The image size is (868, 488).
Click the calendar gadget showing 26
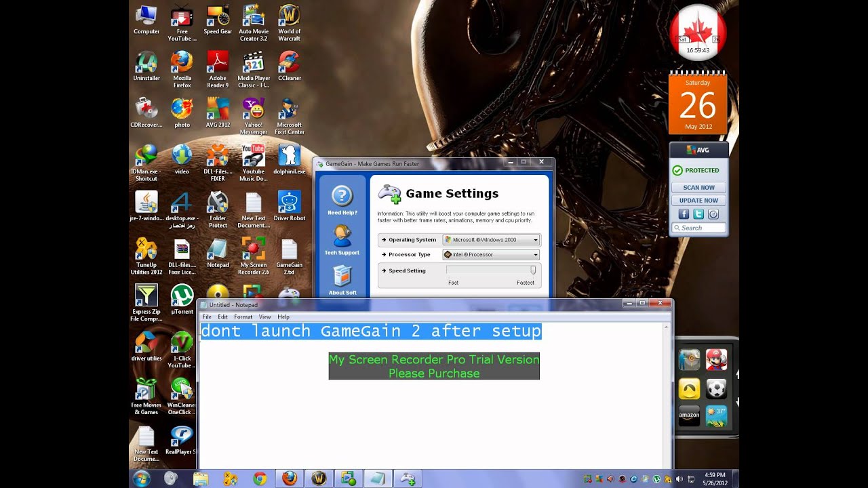[698, 103]
